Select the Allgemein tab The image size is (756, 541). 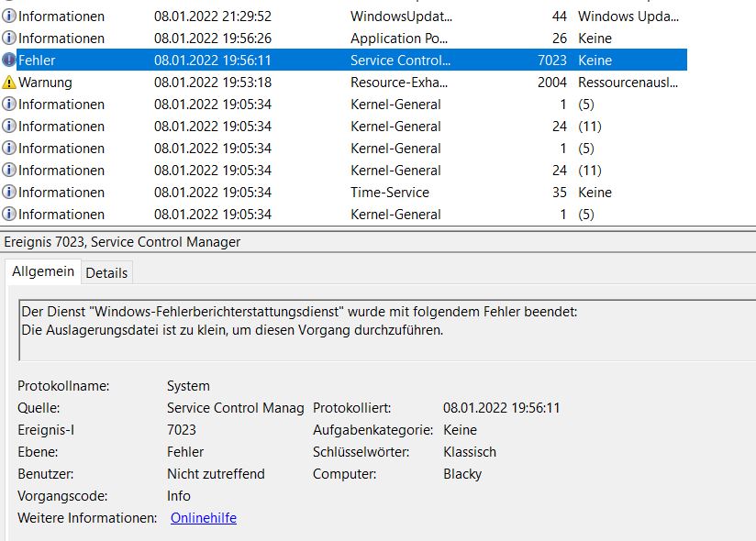42,272
